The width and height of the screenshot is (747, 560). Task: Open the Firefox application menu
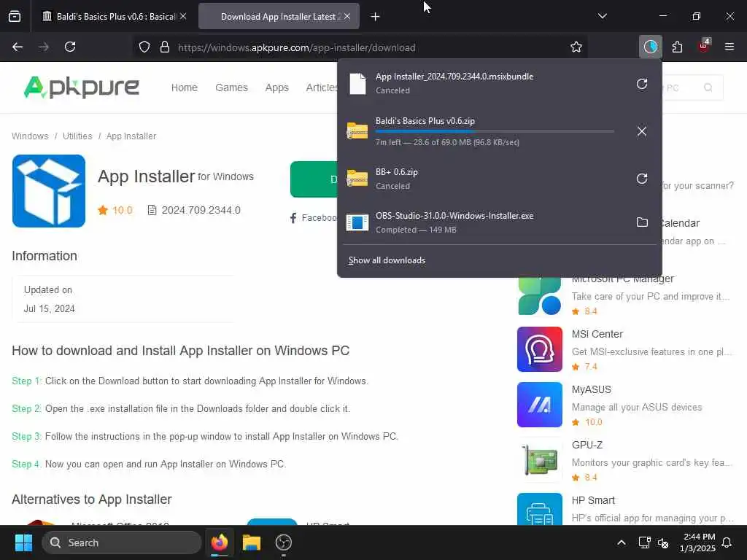coord(729,47)
